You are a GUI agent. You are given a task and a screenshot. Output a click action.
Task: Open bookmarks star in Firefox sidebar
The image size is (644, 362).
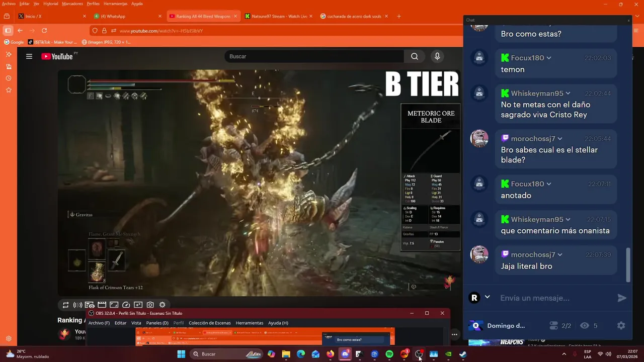pos(9,90)
